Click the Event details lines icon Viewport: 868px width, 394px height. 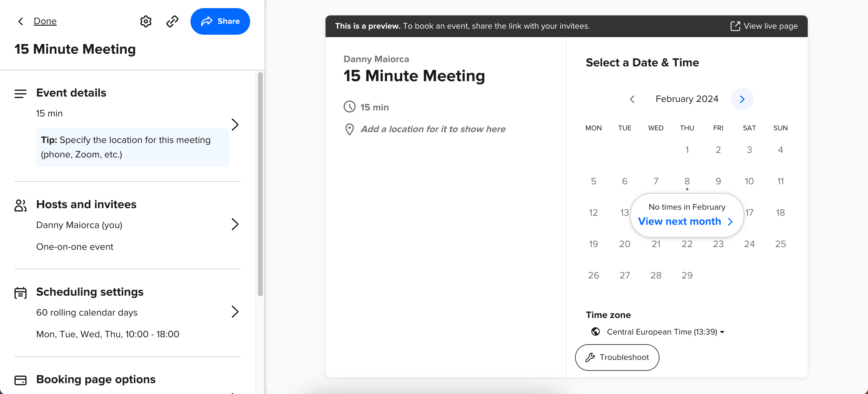pos(20,94)
